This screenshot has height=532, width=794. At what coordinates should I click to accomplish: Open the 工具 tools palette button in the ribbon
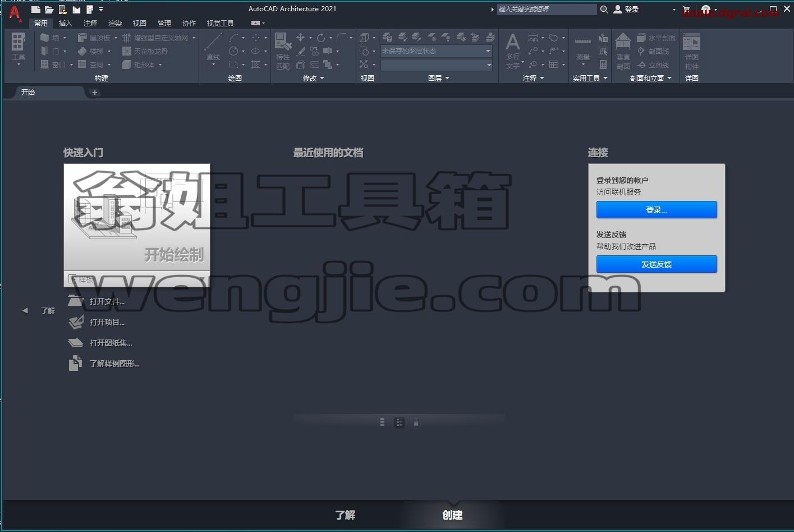coord(19,49)
